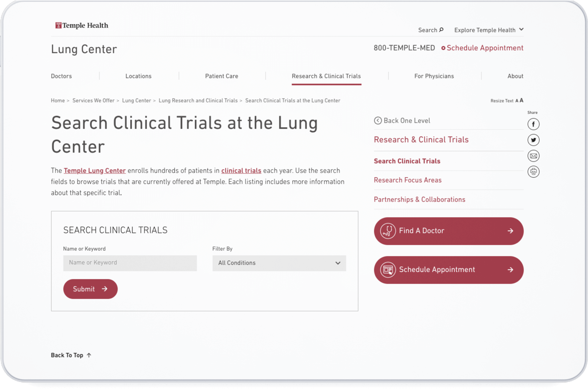588x391 pixels.
Task: Click the Submit button
Action: 90,289
